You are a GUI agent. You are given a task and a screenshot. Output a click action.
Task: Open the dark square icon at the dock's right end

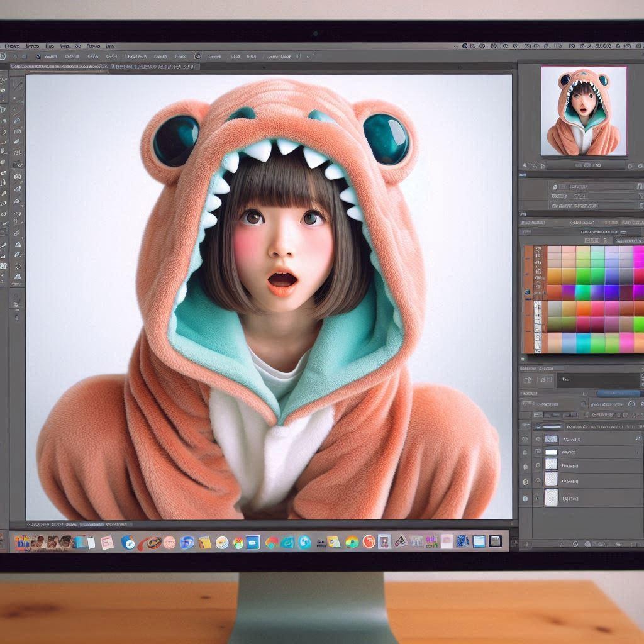pyautogui.click(x=496, y=541)
